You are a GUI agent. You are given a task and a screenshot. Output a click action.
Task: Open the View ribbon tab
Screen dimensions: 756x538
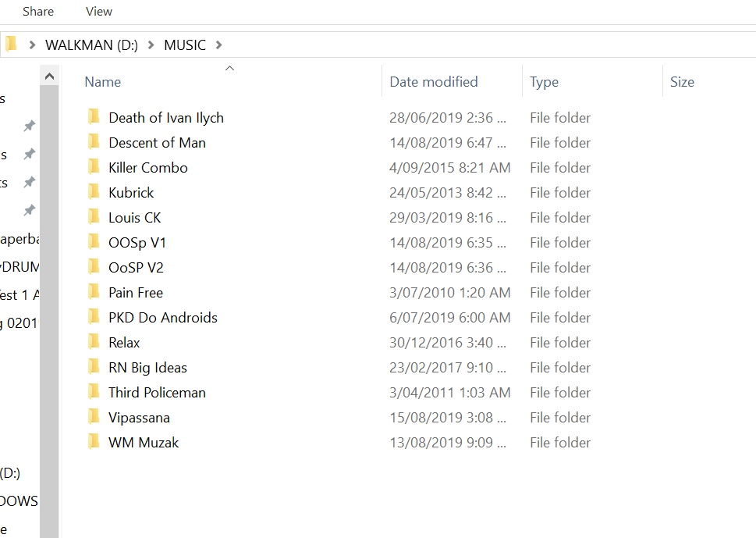[x=99, y=11]
